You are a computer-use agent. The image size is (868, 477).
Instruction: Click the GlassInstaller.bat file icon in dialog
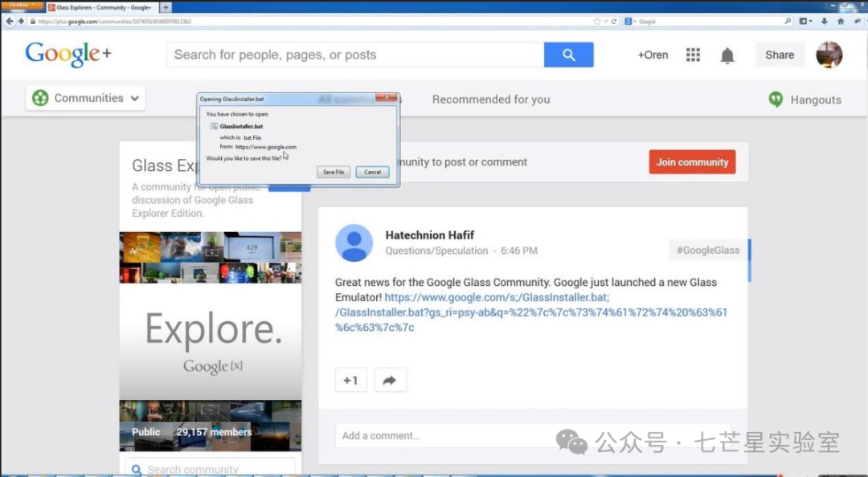[214, 126]
